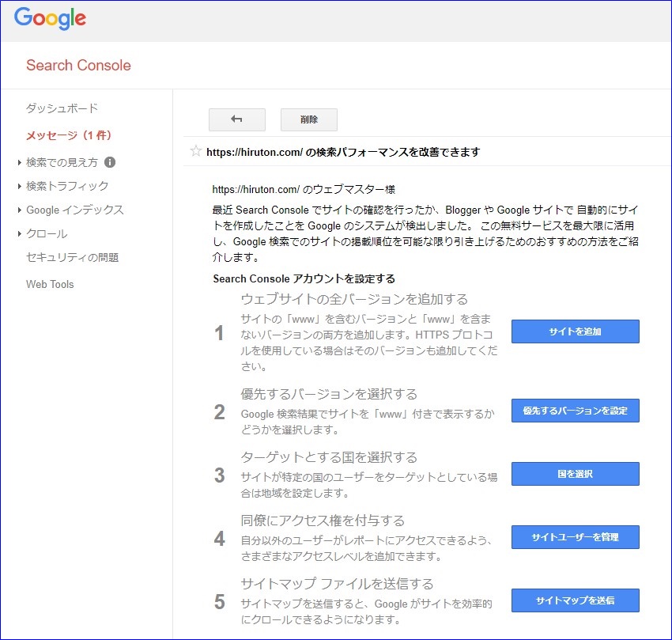Select メッセージ (1 件) in sidebar
672x640 pixels.
pos(69,135)
